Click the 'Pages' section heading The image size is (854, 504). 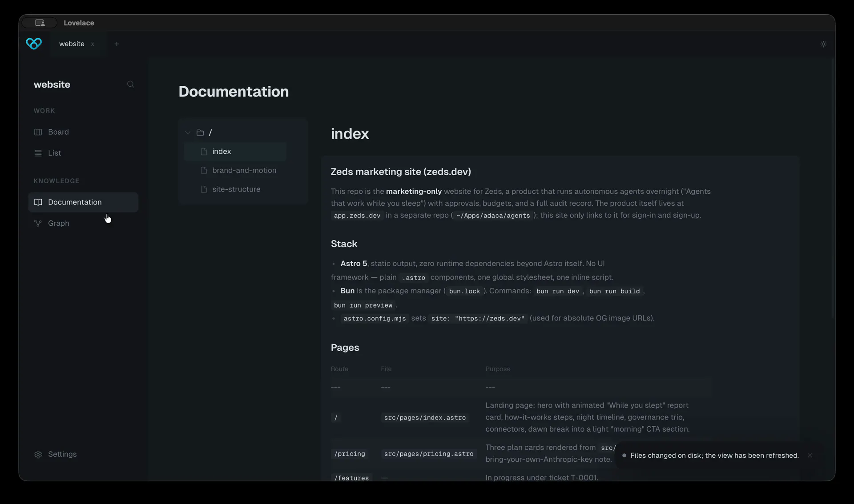click(345, 348)
